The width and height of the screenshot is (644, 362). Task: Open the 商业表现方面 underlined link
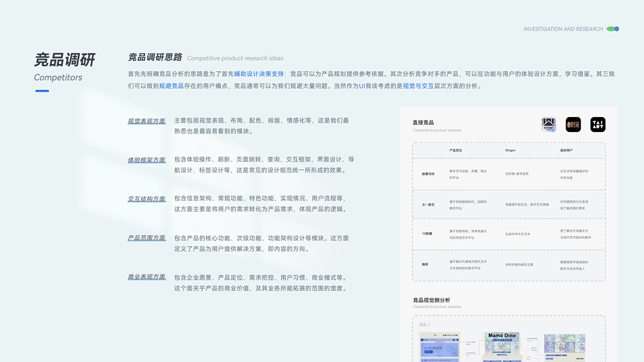(x=147, y=277)
